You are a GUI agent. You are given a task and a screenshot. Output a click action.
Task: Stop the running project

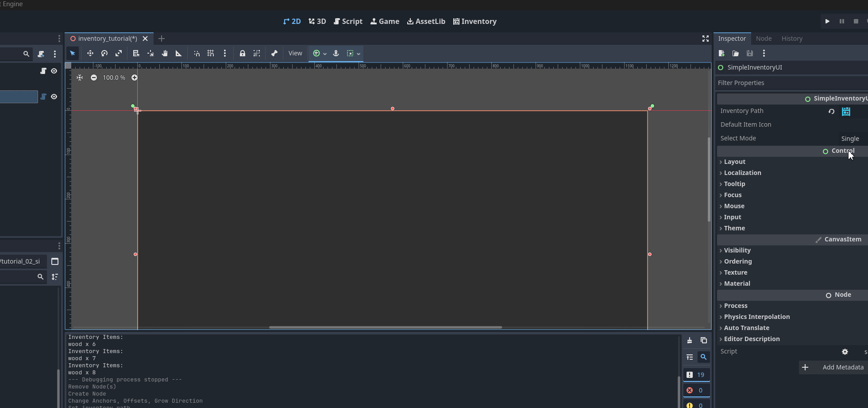pyautogui.click(x=856, y=21)
